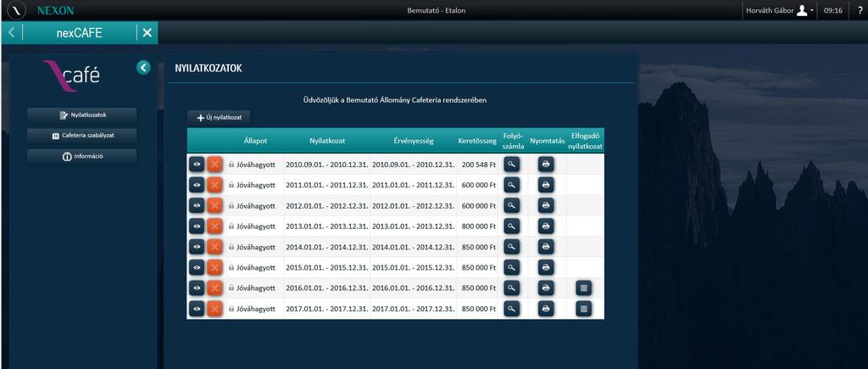Delete the 2012.01.01. declaration row

(x=214, y=205)
